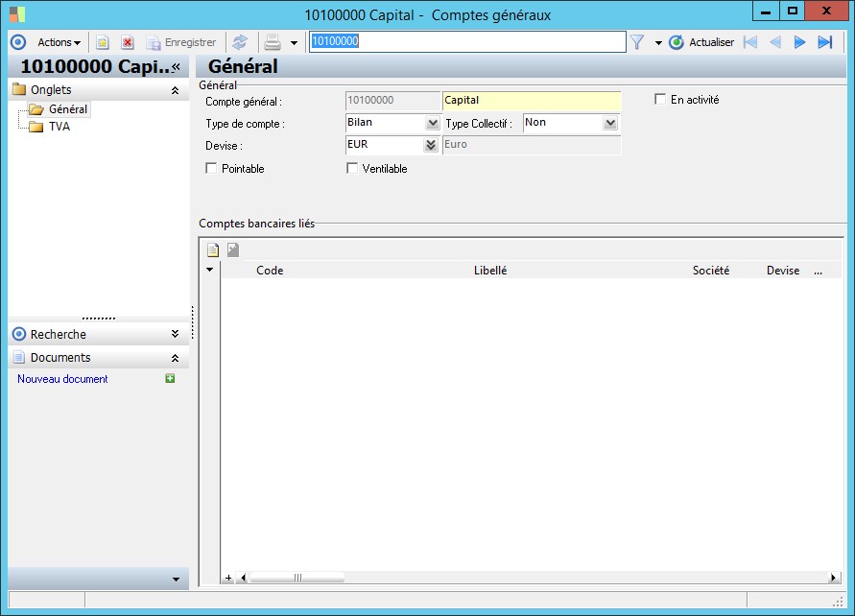Minimize the Comptes généraux window
Screen dimensions: 855x616
(766, 12)
